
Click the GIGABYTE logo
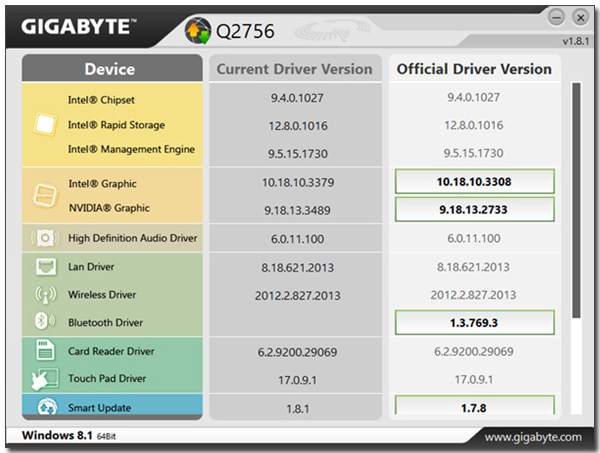pos(78,27)
